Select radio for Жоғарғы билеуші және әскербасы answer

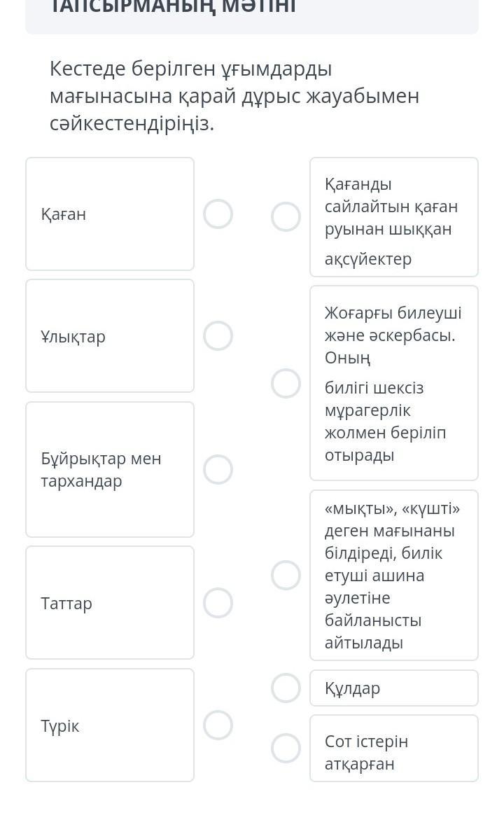click(286, 383)
